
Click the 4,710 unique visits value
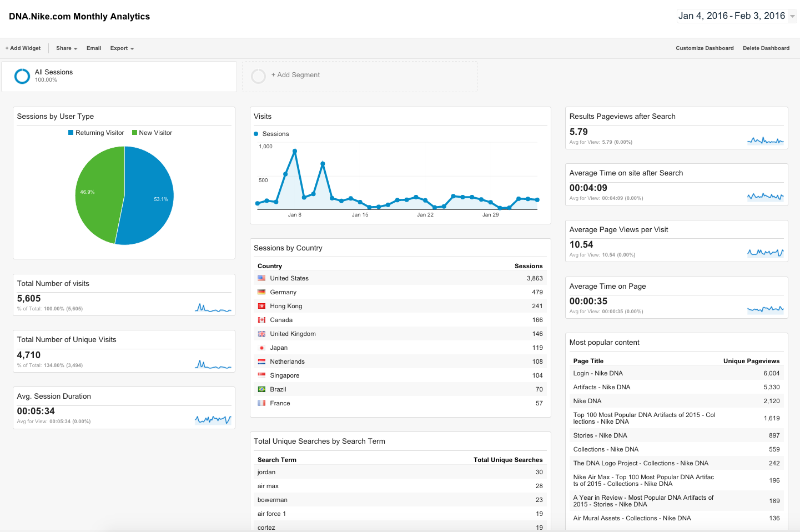29,355
